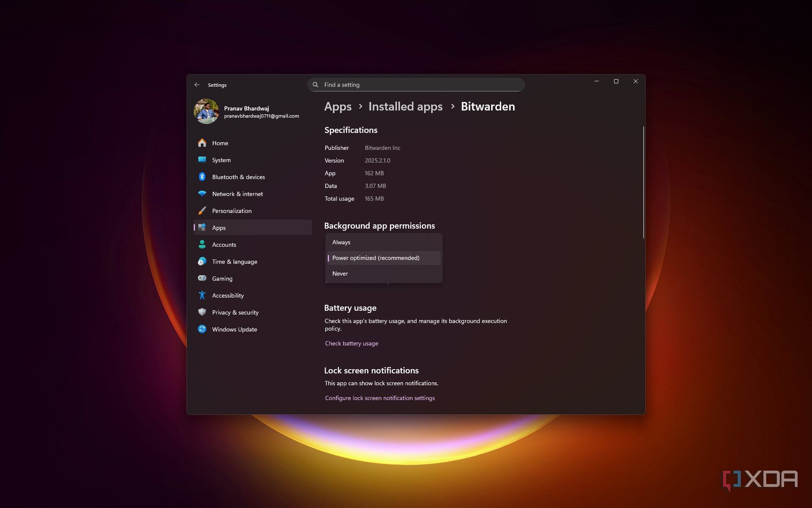Go to Apps breadcrumb
Screen dimensions: 812x508
(338, 107)
